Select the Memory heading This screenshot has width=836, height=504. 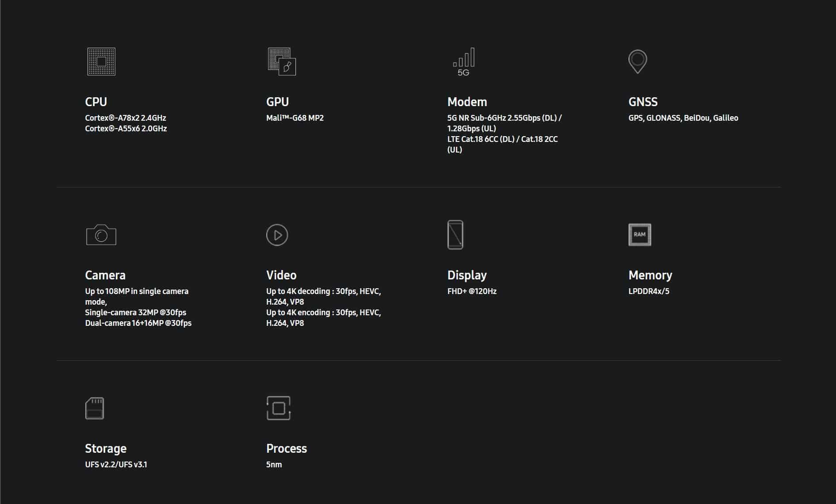pyautogui.click(x=650, y=275)
